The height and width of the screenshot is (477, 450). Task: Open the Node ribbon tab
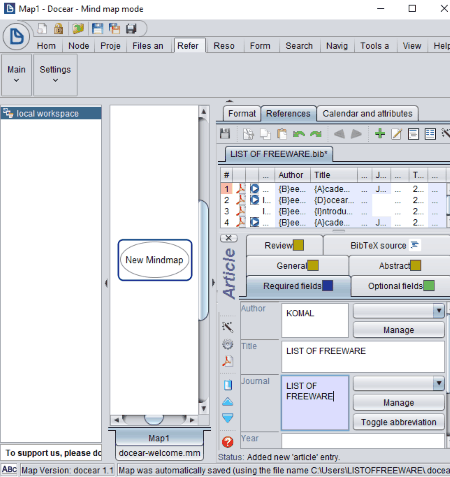[x=79, y=46]
